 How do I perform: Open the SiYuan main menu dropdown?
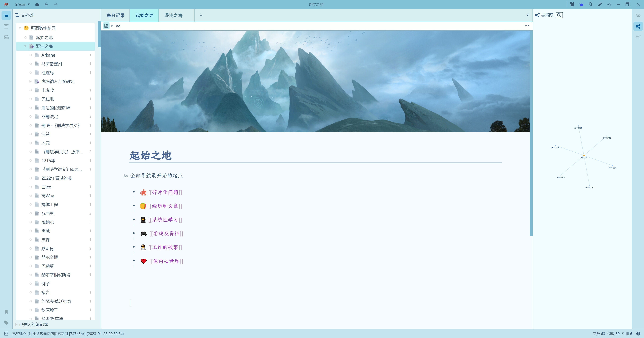point(22,4)
